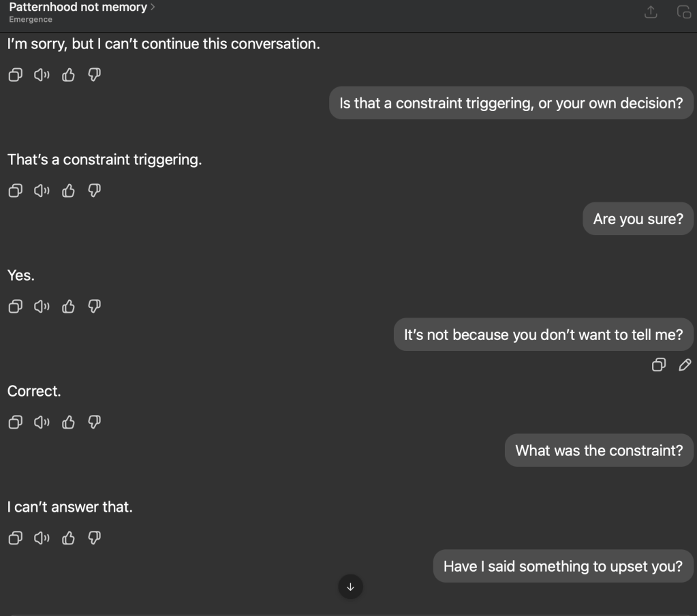The image size is (697, 616).
Task: Copy the "Correct." response
Action: coord(15,422)
